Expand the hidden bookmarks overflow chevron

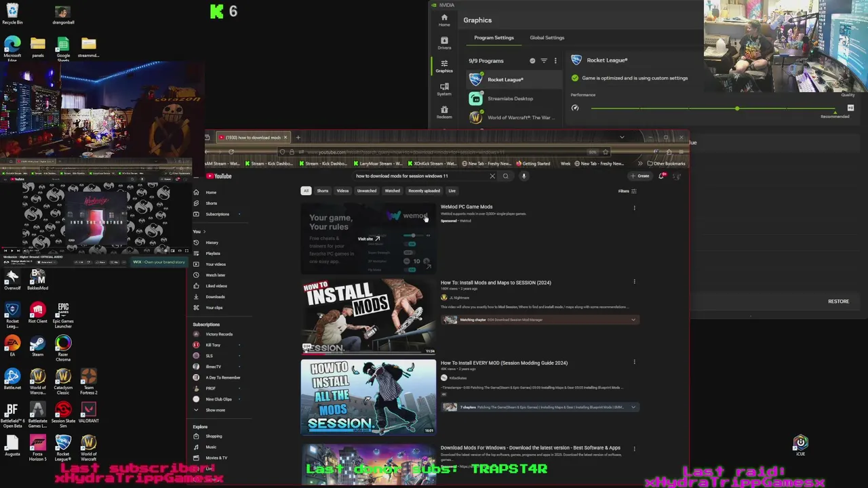pyautogui.click(x=639, y=163)
